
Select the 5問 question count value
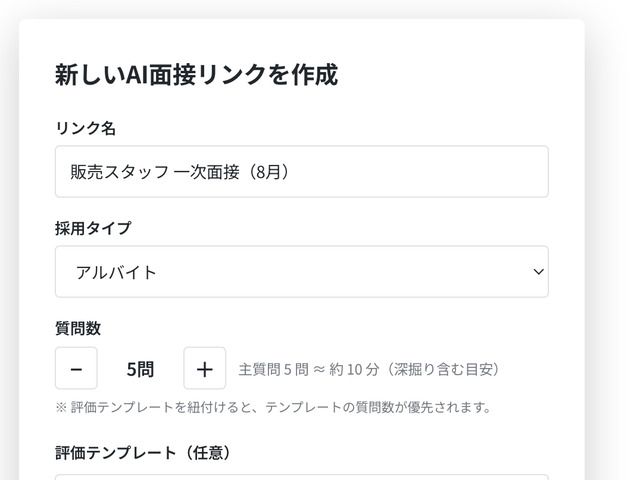pyautogui.click(x=140, y=369)
